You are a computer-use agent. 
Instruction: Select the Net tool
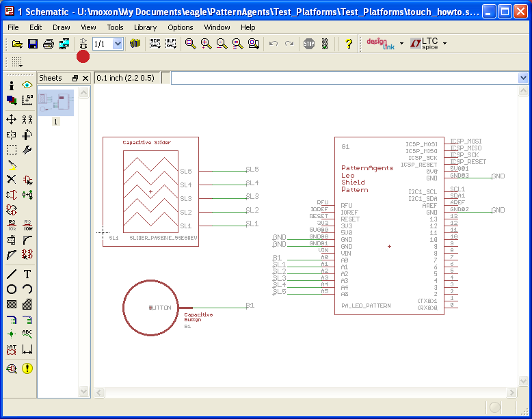[27, 319]
